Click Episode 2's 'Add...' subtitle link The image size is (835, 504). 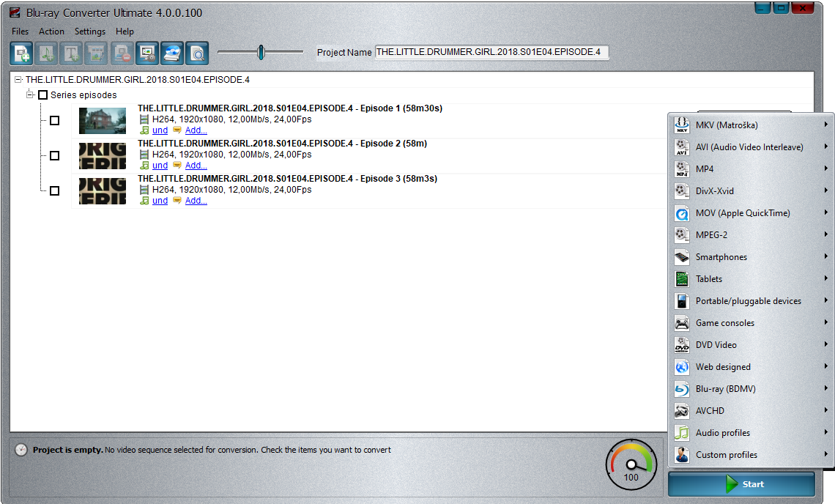(196, 165)
